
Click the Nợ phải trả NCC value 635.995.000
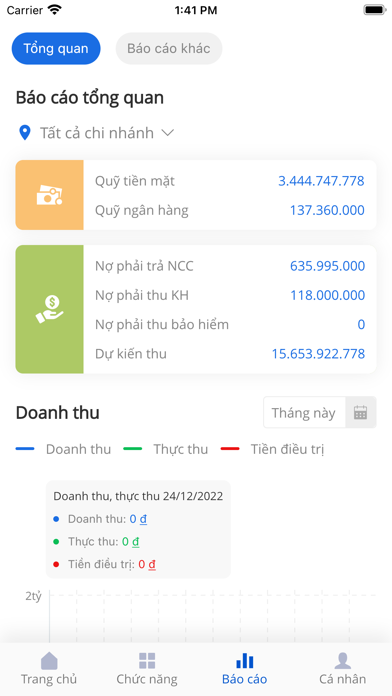click(327, 266)
